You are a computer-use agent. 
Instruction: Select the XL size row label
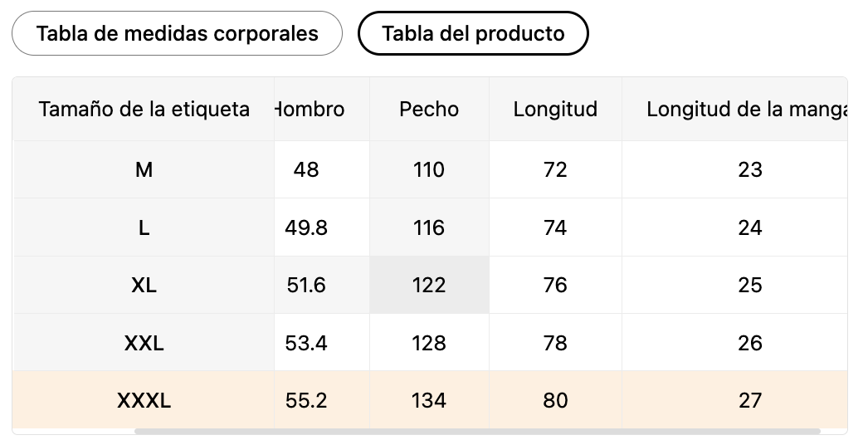coord(144,285)
